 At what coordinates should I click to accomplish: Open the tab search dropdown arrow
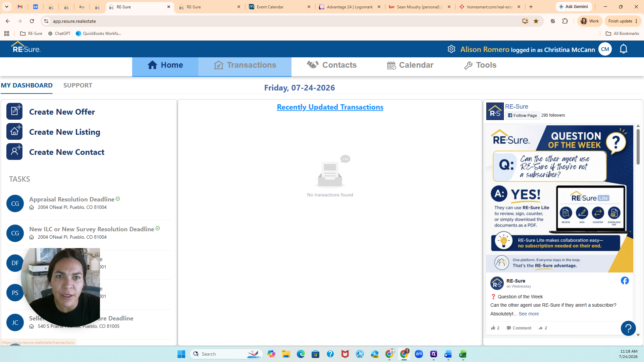(7, 7)
